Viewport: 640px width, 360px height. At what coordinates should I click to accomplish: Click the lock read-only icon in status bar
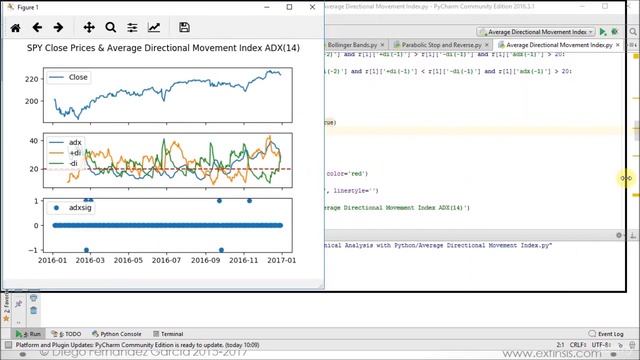620,345
